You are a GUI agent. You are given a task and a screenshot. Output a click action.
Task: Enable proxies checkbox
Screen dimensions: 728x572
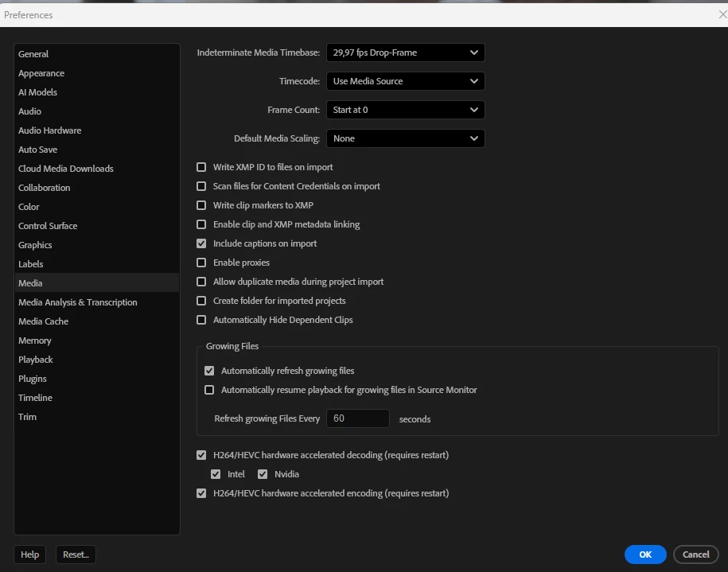click(x=201, y=263)
